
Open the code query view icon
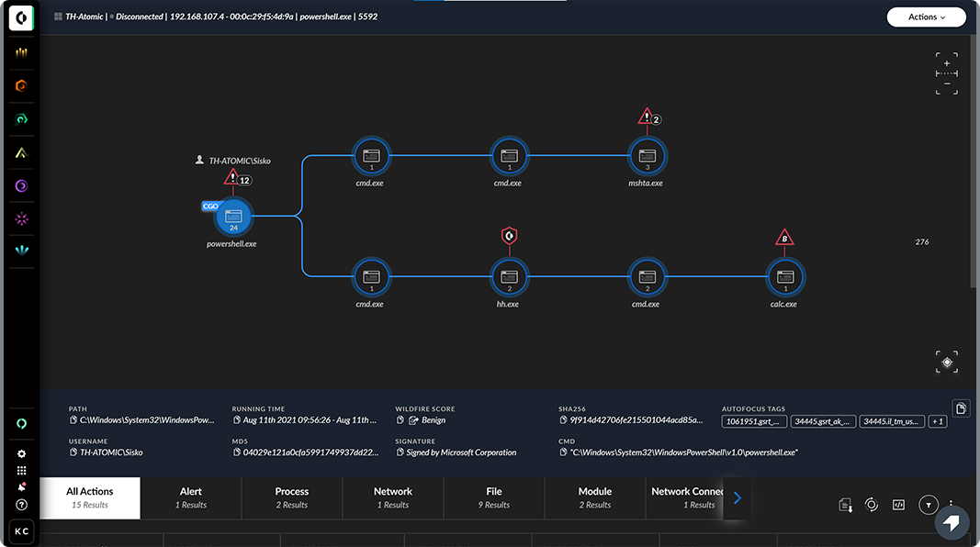(x=899, y=504)
